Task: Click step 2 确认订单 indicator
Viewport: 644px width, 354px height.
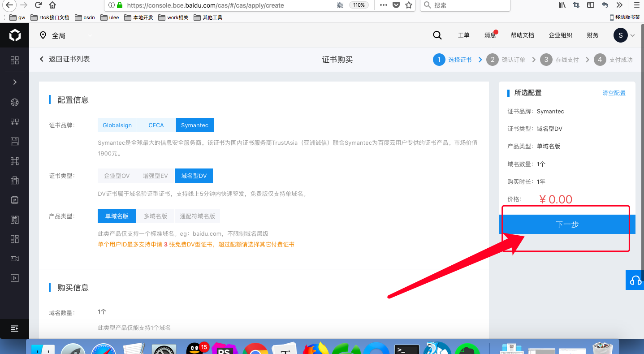Action: (x=506, y=60)
